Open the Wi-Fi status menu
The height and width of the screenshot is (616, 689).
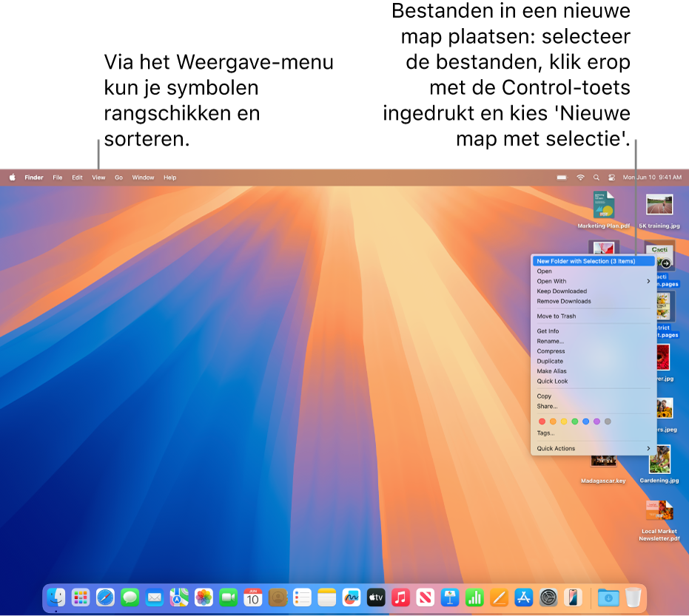[x=580, y=177]
